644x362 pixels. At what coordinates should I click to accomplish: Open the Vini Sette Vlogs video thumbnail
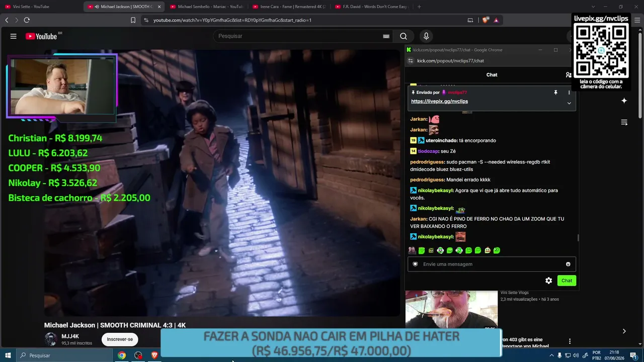click(451, 310)
